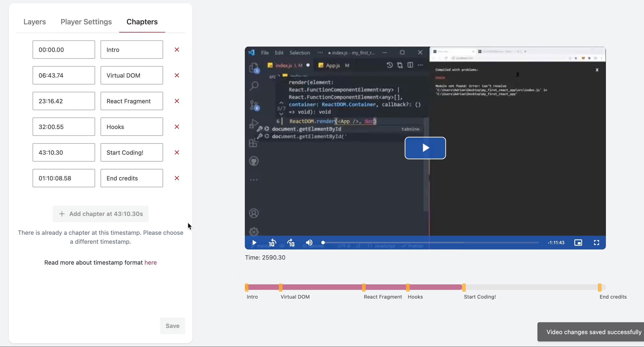Image resolution: width=644 pixels, height=347 pixels.
Task: Click the Save button
Action: (x=172, y=326)
